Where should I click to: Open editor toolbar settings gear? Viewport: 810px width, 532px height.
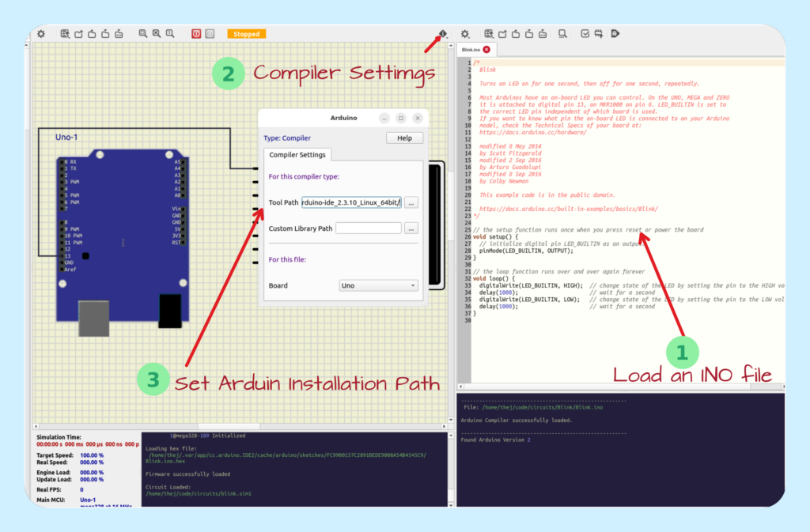click(465, 34)
